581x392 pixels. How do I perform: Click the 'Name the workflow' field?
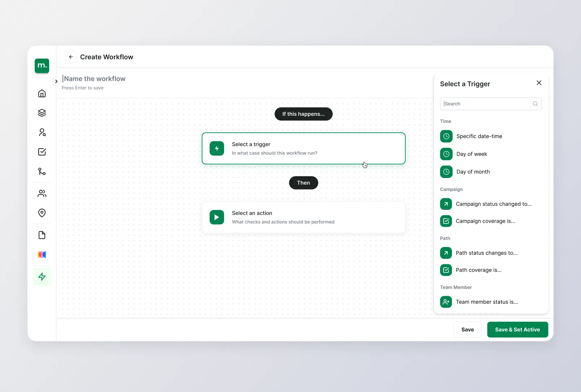point(94,79)
